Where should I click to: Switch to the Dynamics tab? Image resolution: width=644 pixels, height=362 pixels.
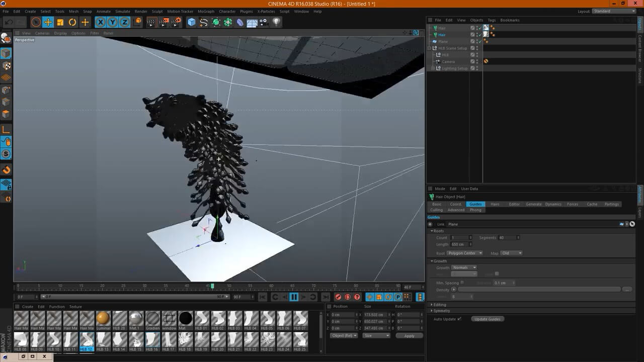(553, 204)
